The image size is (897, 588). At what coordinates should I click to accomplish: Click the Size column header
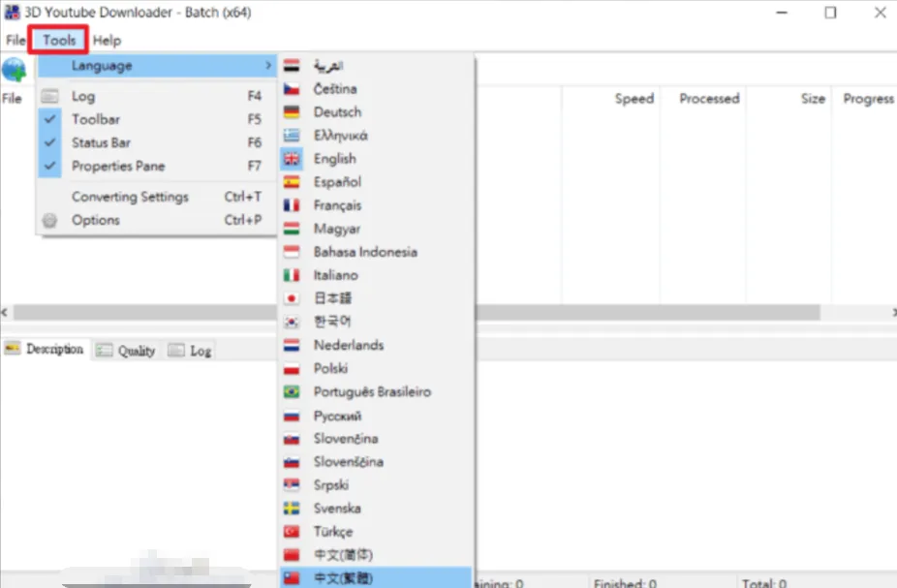tap(789, 99)
